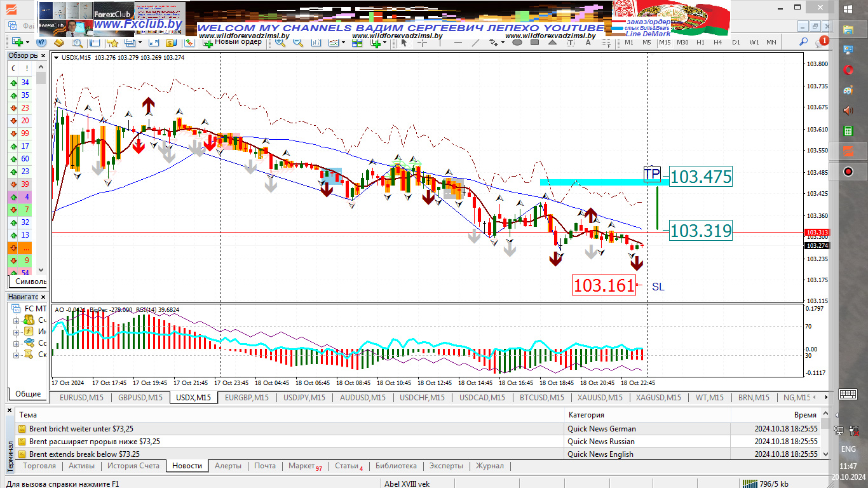
Task: Click the search magnifier icon at top right
Action: (803, 42)
